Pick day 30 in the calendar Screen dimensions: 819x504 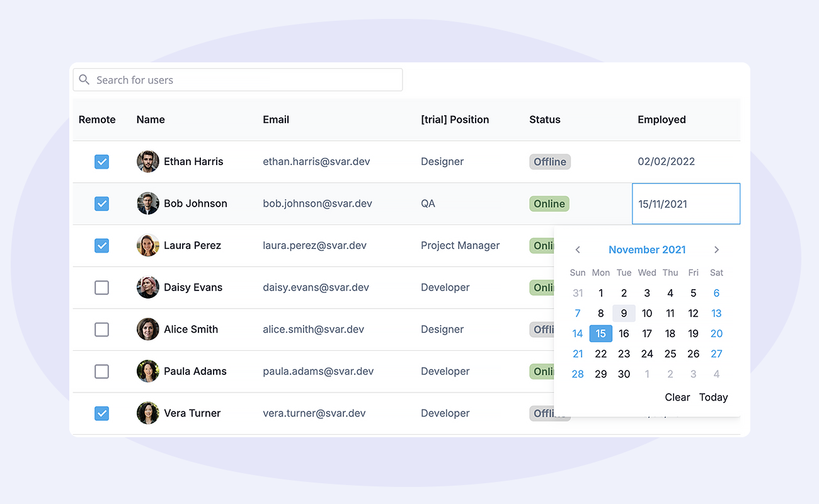pyautogui.click(x=624, y=374)
